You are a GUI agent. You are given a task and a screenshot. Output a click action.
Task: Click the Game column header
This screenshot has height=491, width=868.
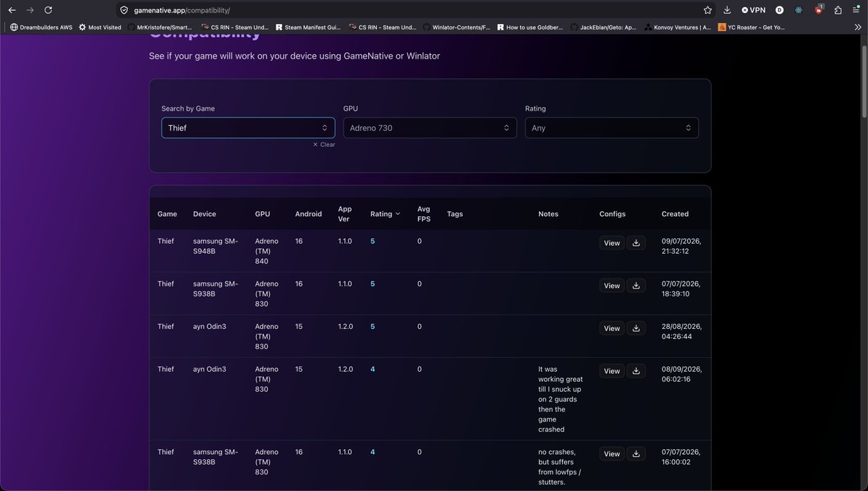(167, 214)
